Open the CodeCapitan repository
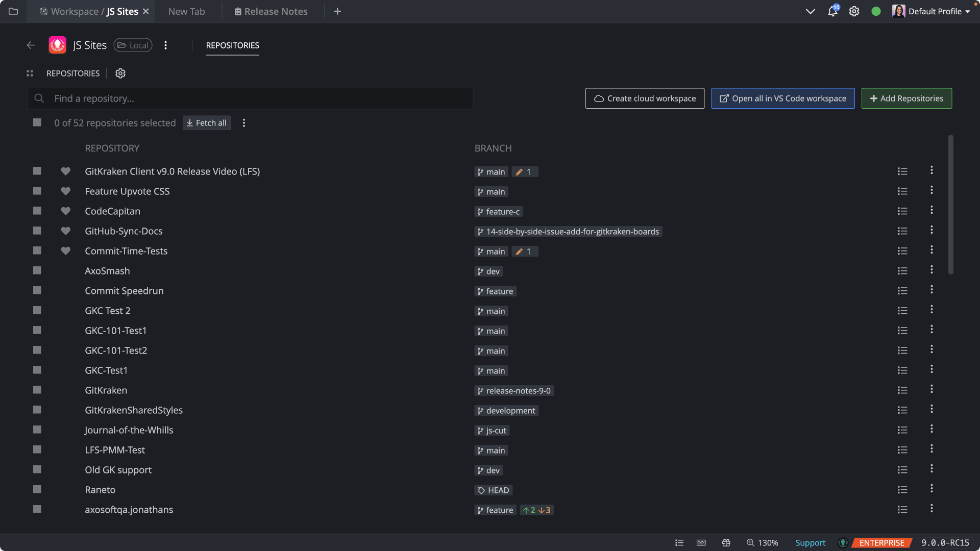The width and height of the screenshot is (980, 551). click(112, 211)
